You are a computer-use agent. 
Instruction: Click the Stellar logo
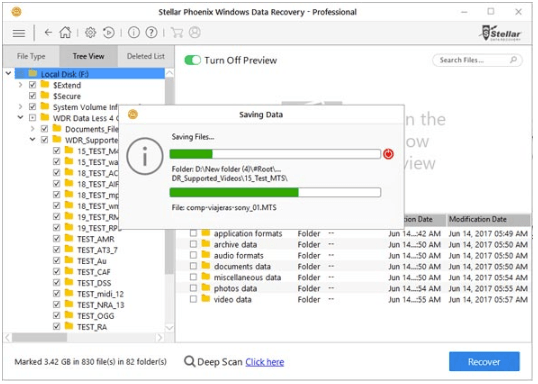pos(500,33)
